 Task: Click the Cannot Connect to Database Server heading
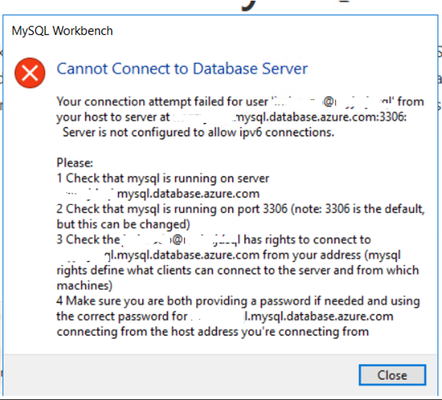(x=182, y=69)
